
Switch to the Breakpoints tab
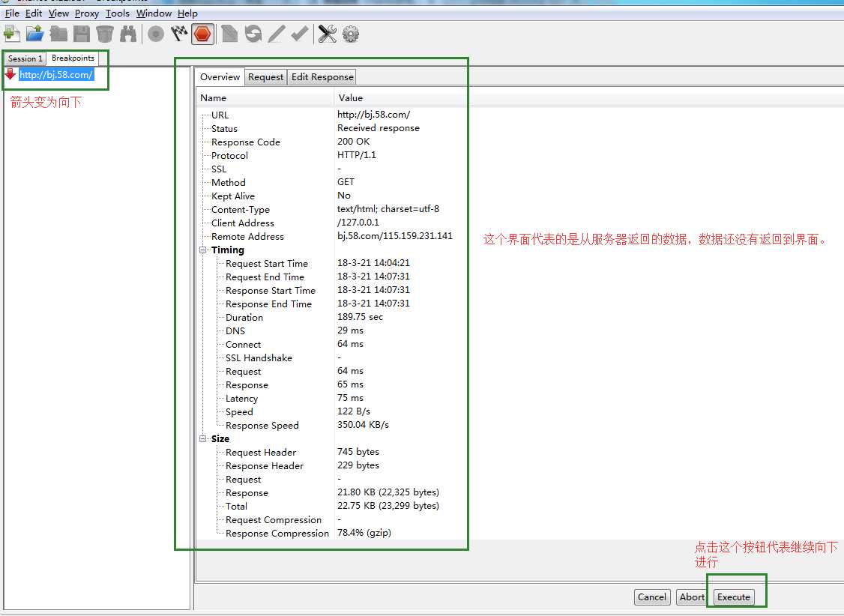(73, 58)
